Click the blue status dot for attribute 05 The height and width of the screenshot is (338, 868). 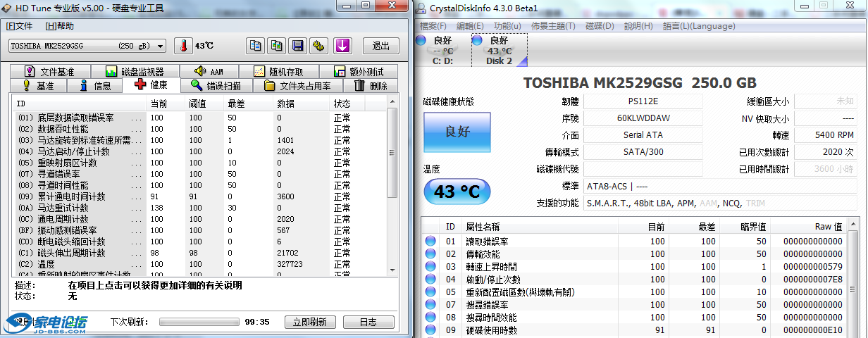click(430, 292)
